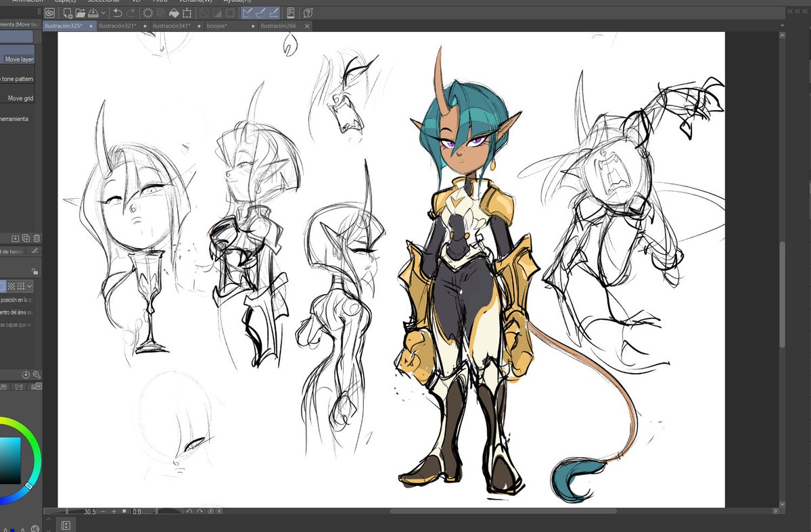This screenshot has width=811, height=532.
Task: Zoom in with the plus button
Action: click(x=114, y=511)
